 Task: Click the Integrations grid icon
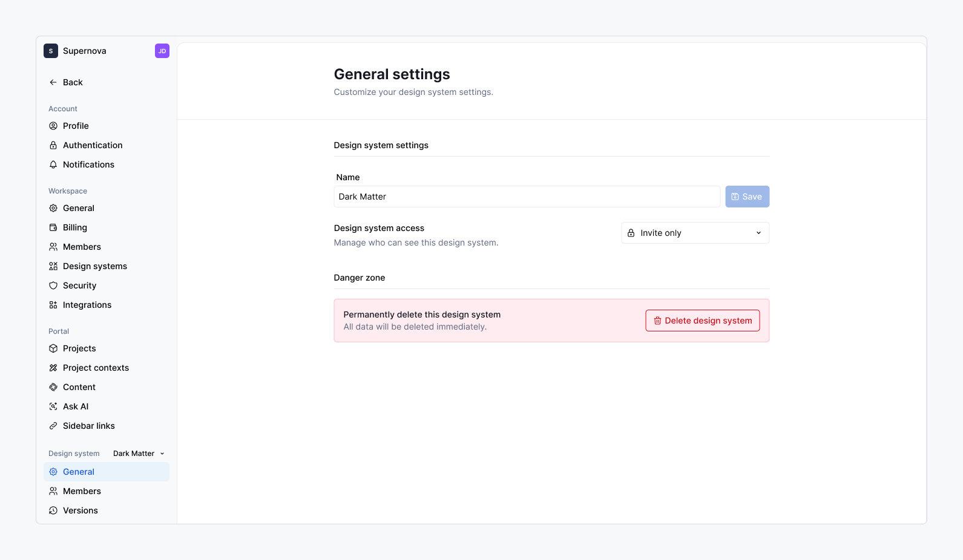pyautogui.click(x=53, y=305)
